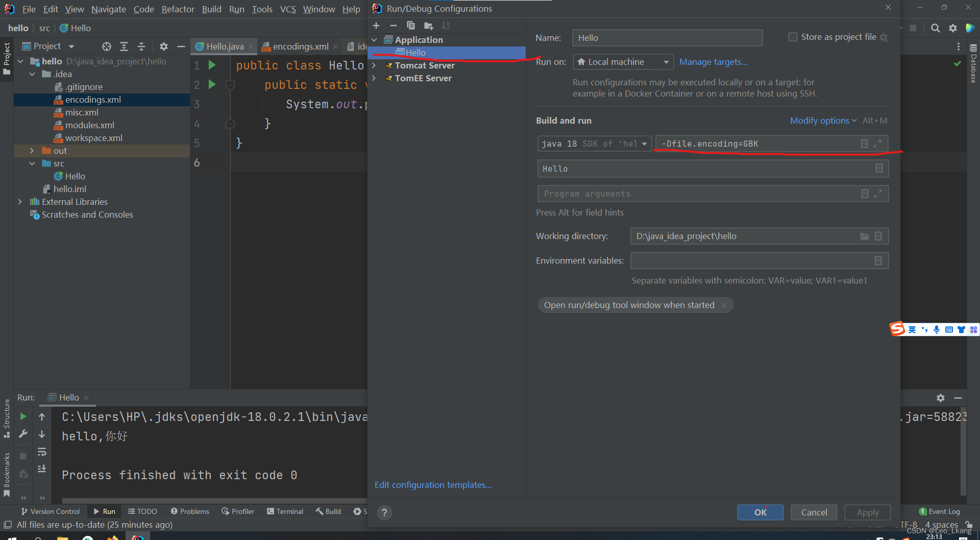
Task: Switch to Hello.java editor tab
Action: (225, 46)
